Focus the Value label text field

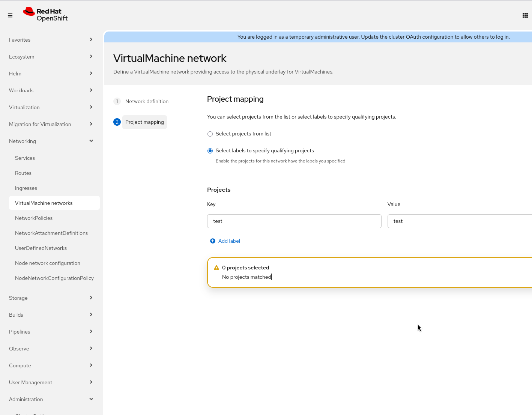(x=460, y=221)
